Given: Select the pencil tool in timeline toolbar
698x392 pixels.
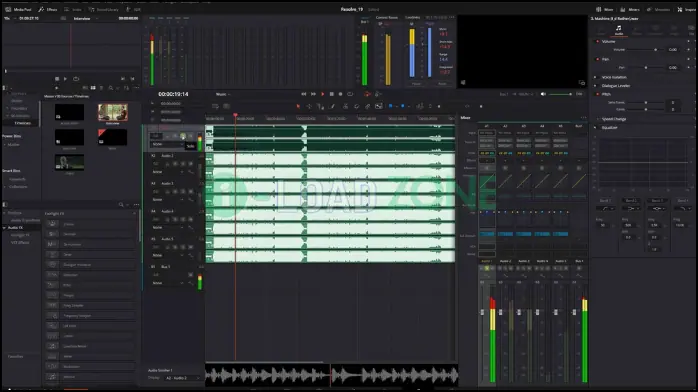Looking at the screenshot, I should tap(332, 106).
